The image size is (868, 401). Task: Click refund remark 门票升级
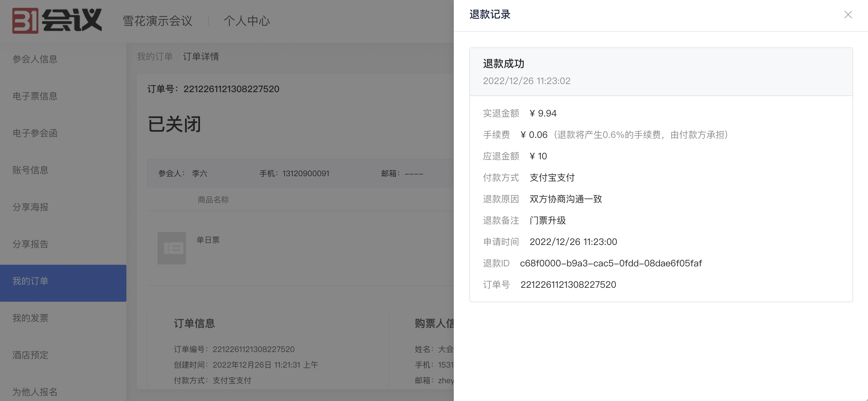coord(547,221)
